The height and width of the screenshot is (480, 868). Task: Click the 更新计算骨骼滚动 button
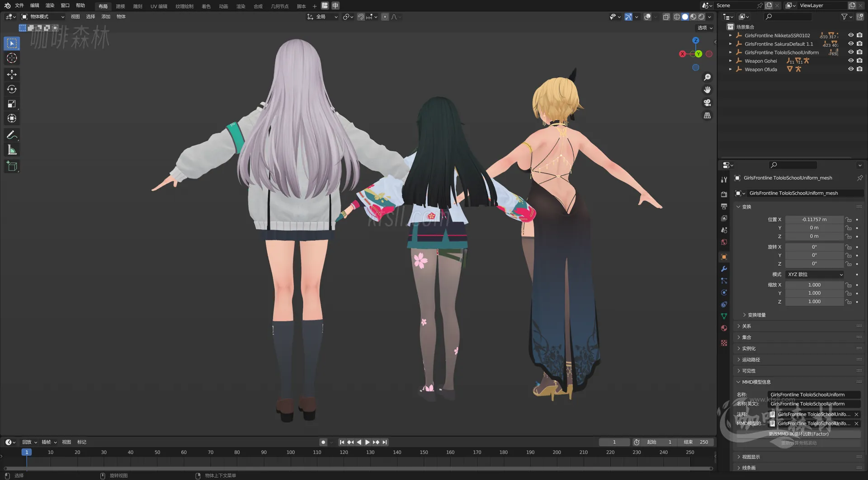pos(799,442)
